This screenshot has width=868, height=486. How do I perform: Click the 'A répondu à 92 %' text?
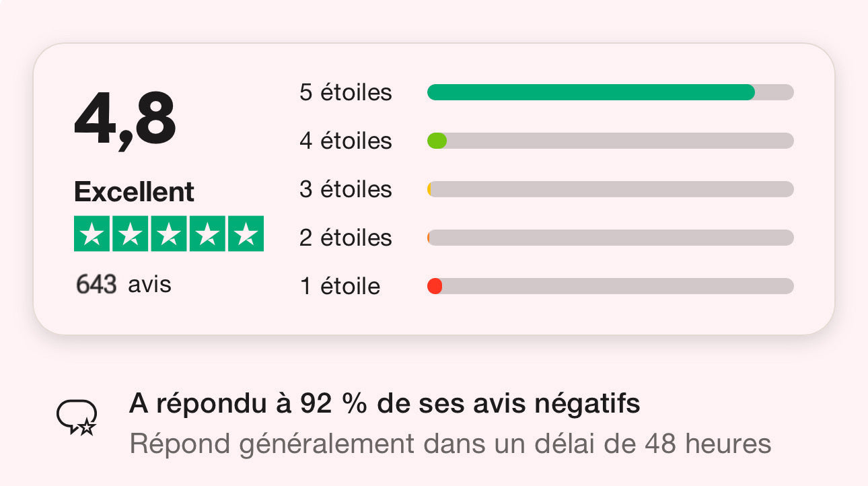tap(384, 404)
